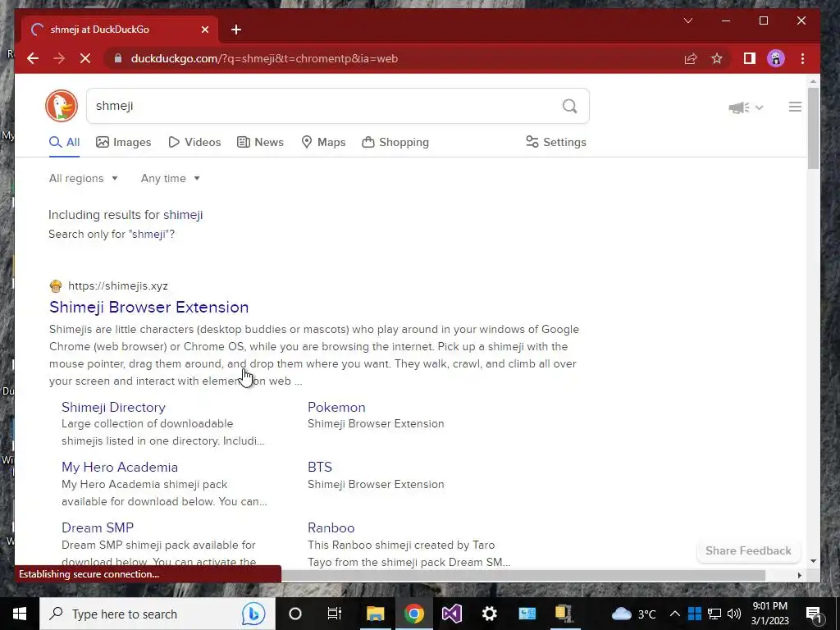Click the DuckDuckGo duck logo
The height and width of the screenshot is (630, 840).
tap(62, 106)
